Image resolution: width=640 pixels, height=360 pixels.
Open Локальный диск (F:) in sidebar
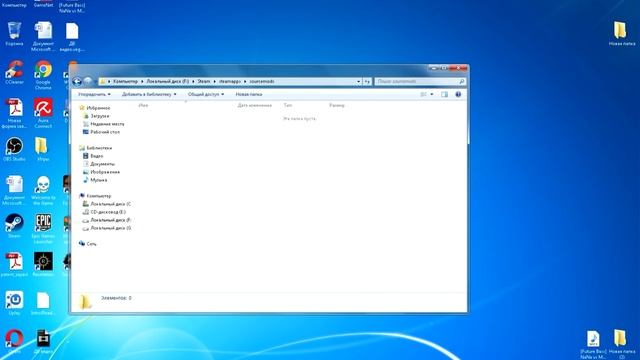(110, 220)
